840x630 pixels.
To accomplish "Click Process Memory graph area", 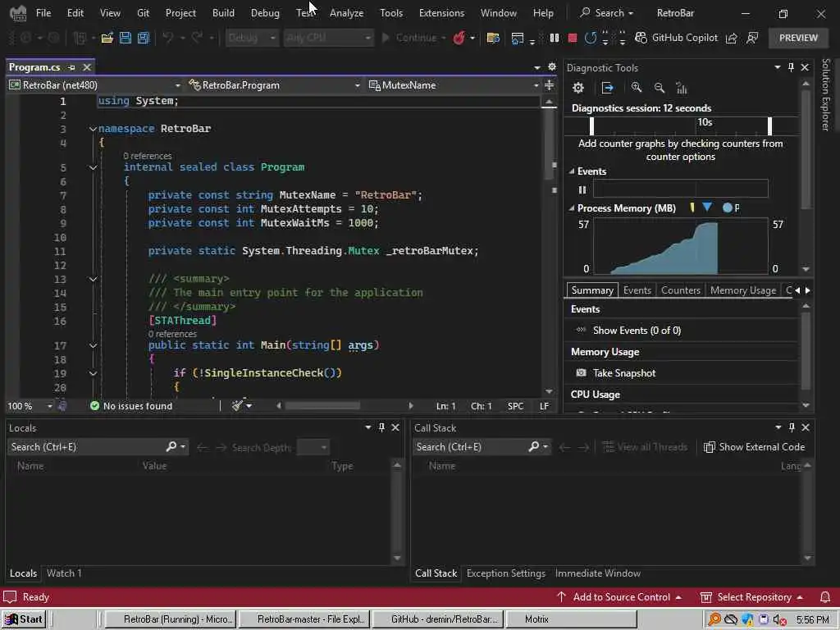I will pyautogui.click(x=680, y=246).
